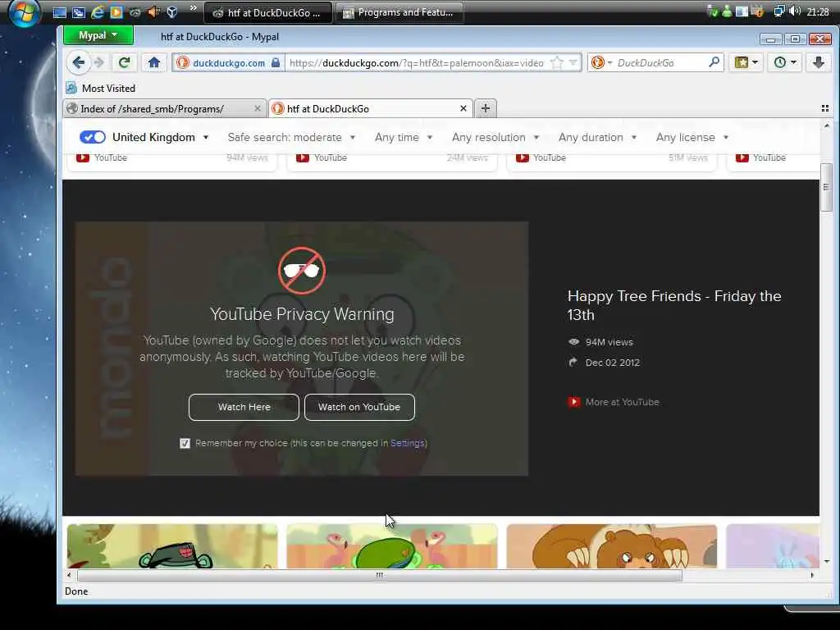Expand the United Kingdom region dropdown
The width and height of the screenshot is (840, 630).
[x=160, y=137]
